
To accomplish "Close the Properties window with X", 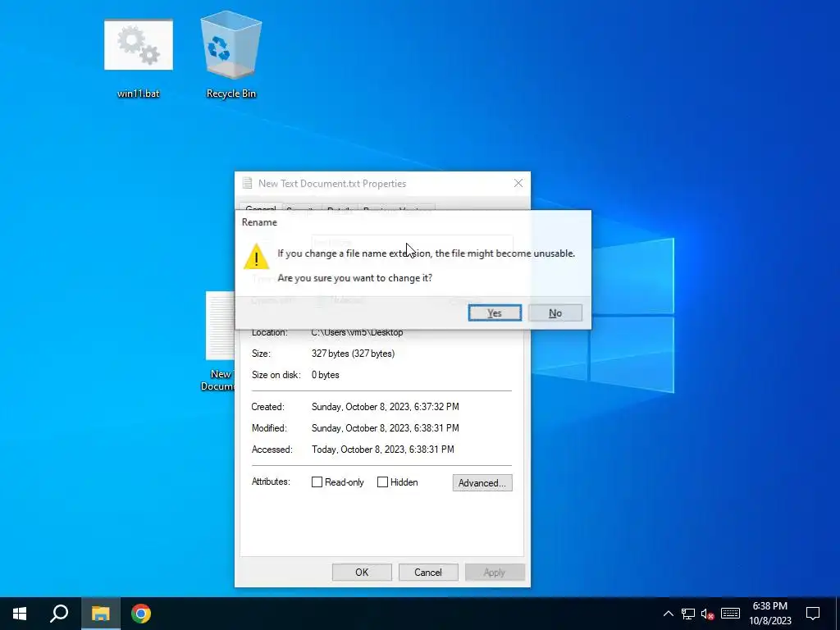I will pyautogui.click(x=518, y=183).
